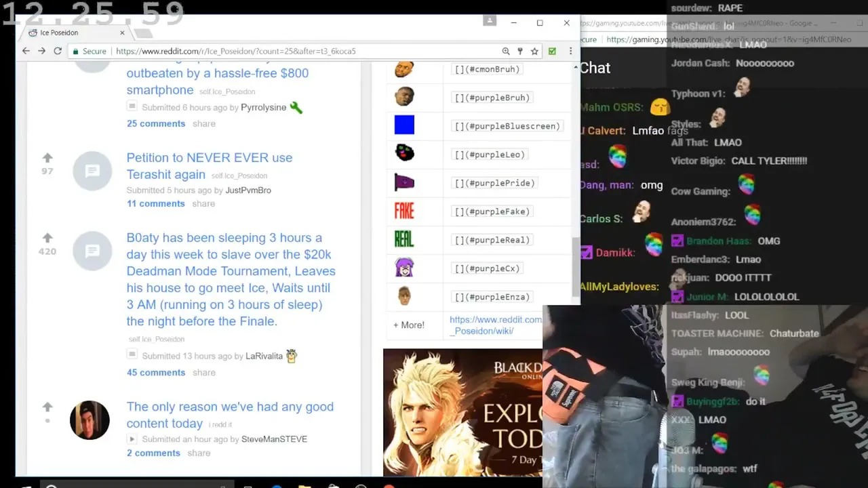868x488 pixels.
Task: Click LaRivalita's flair emote icon
Action: (292, 355)
